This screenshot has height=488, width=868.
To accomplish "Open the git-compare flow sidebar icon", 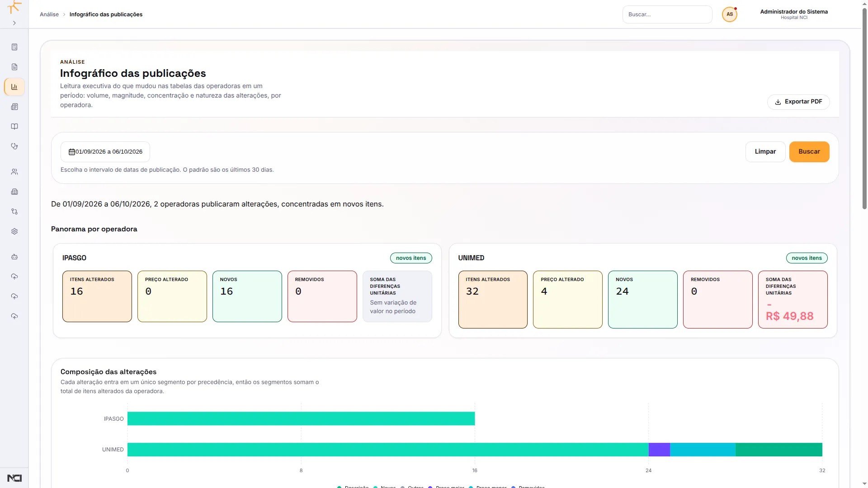I will click(14, 211).
